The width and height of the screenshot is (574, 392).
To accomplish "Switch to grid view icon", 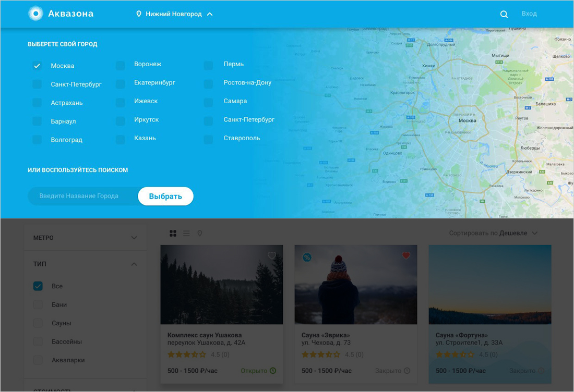I will [173, 234].
